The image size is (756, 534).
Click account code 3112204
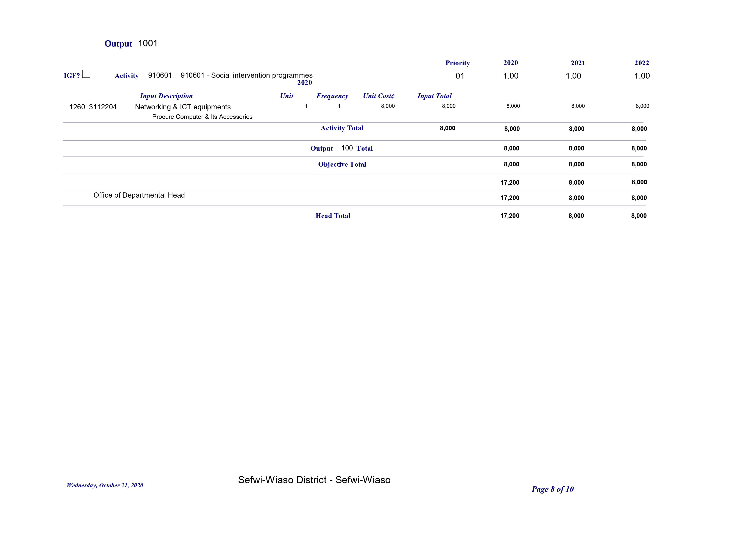point(103,107)
